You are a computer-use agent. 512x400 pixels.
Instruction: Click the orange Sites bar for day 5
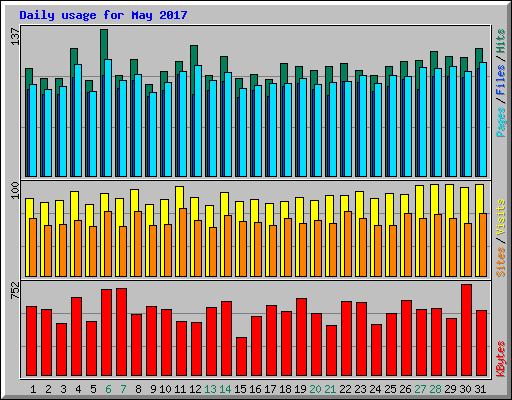pos(93,251)
